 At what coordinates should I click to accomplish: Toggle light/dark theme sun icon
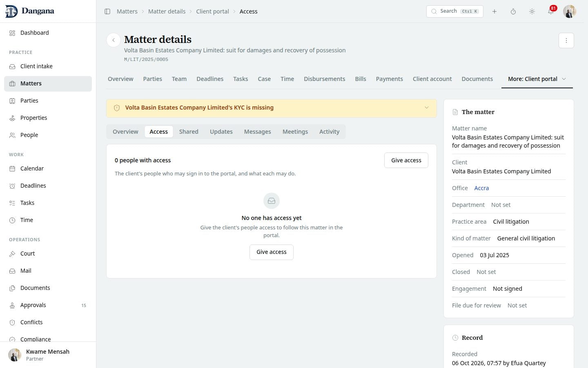[532, 11]
